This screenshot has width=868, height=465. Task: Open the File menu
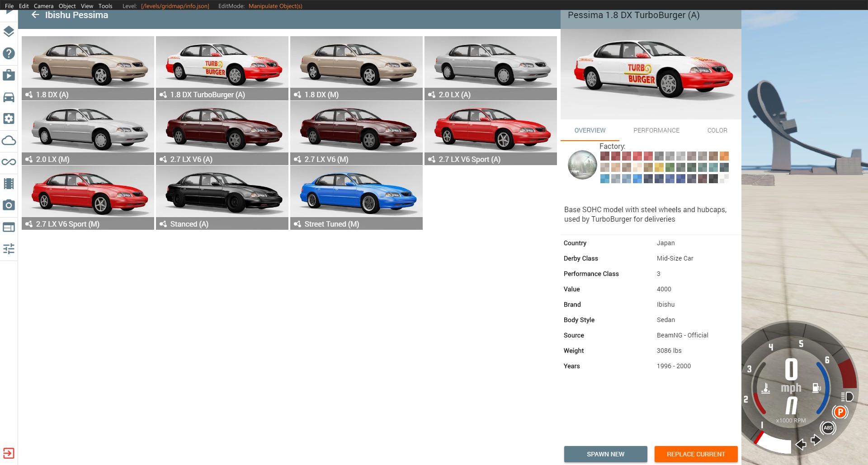pos(9,6)
